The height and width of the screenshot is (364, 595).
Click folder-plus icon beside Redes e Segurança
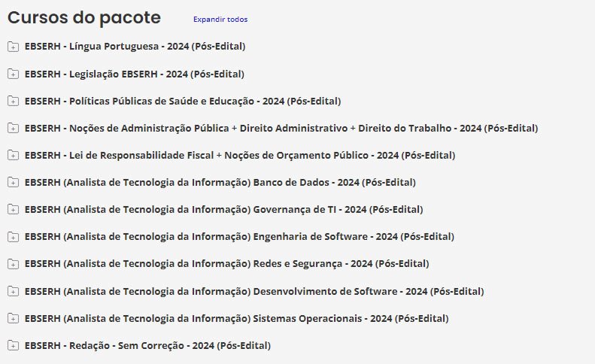click(13, 263)
